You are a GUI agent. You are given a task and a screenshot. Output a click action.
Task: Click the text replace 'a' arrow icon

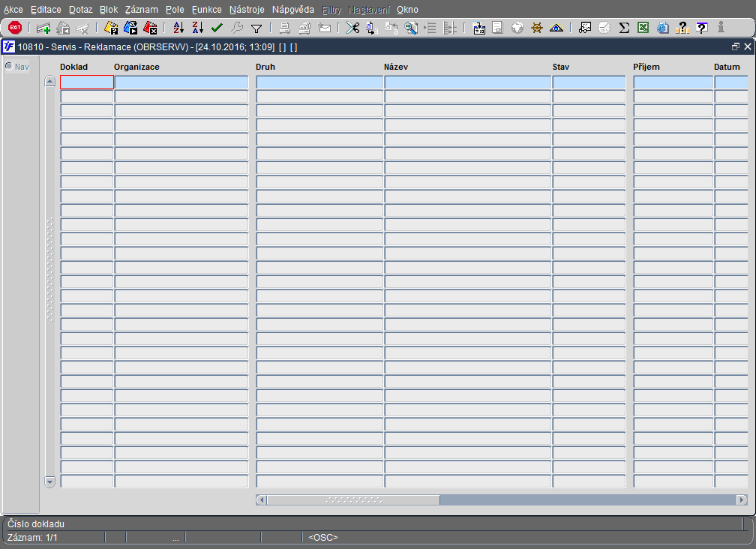(x=372, y=28)
